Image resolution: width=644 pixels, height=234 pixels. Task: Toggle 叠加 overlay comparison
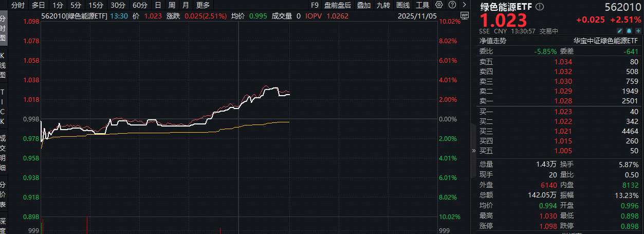pos(364,5)
